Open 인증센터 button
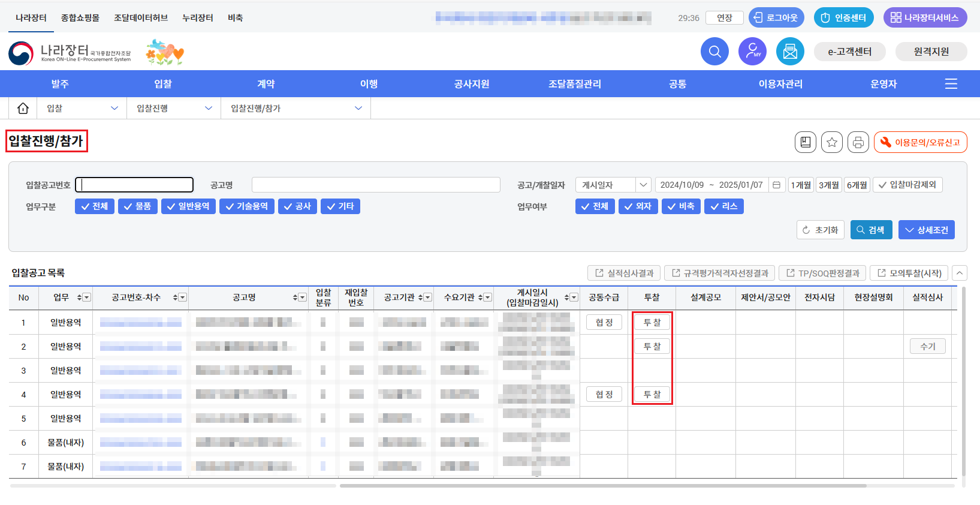Screen dimensions: 980x505 [x=844, y=18]
